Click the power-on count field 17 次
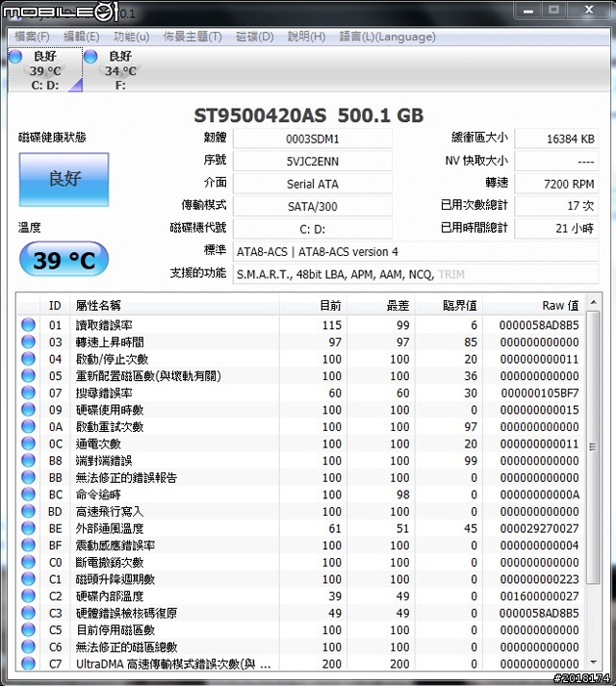The height and width of the screenshot is (686, 616). (x=556, y=206)
